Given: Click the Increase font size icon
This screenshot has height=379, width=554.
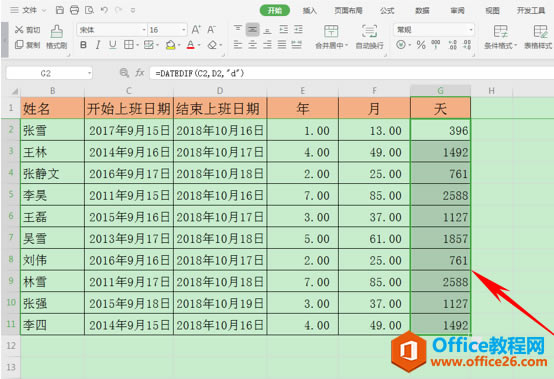Looking at the screenshot, I should (x=196, y=30).
